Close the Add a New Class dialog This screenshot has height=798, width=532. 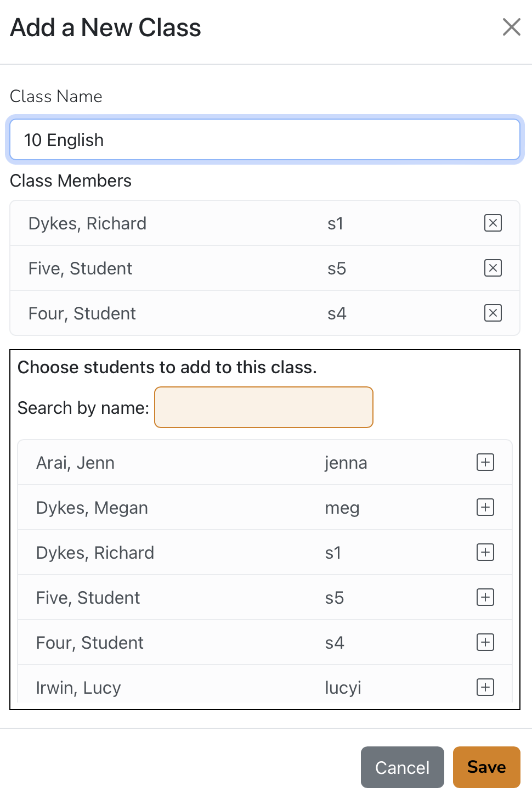pos(511,27)
